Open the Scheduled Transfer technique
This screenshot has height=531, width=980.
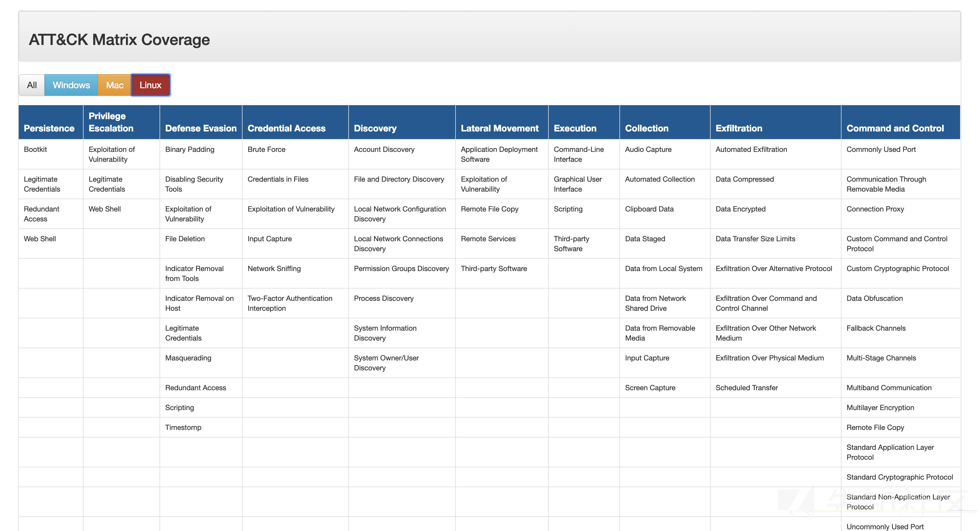[x=747, y=388]
